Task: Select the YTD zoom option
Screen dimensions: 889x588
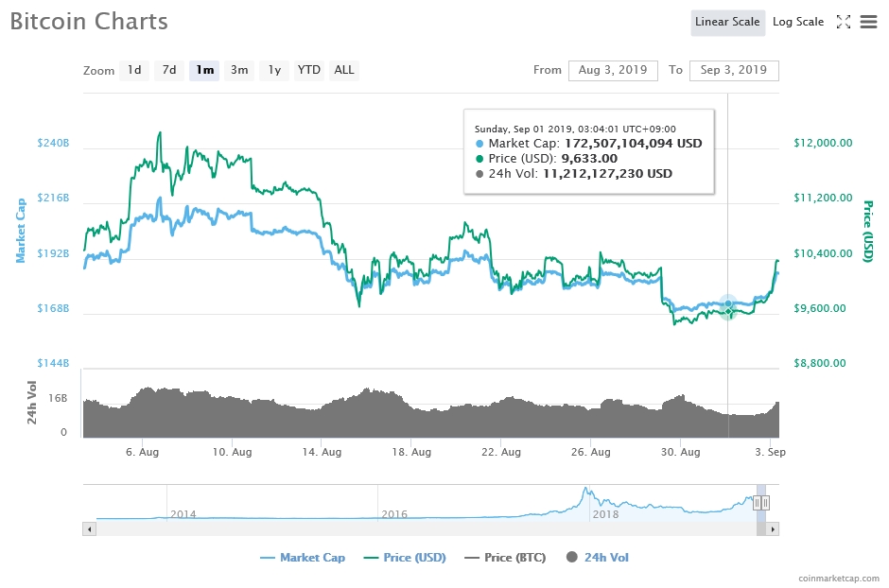Action: pos(308,70)
